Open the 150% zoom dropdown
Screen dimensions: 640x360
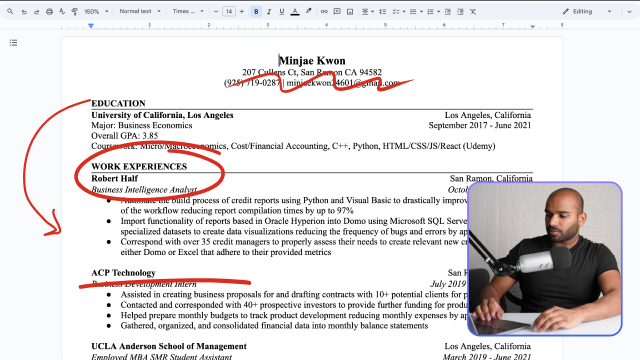[x=96, y=11]
